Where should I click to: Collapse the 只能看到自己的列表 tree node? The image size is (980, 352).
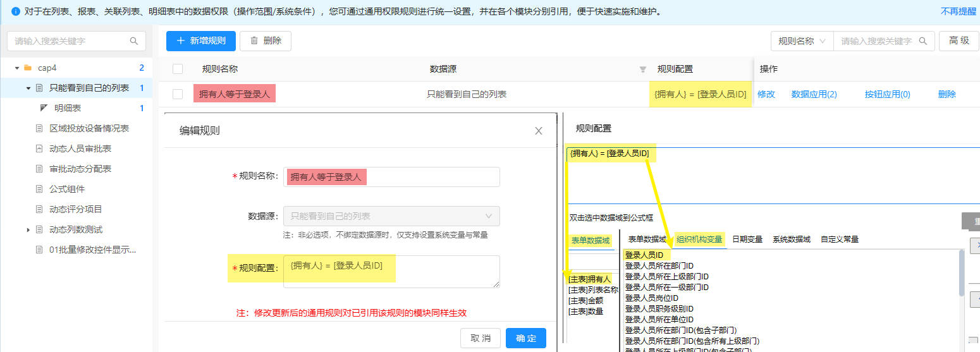(28, 88)
